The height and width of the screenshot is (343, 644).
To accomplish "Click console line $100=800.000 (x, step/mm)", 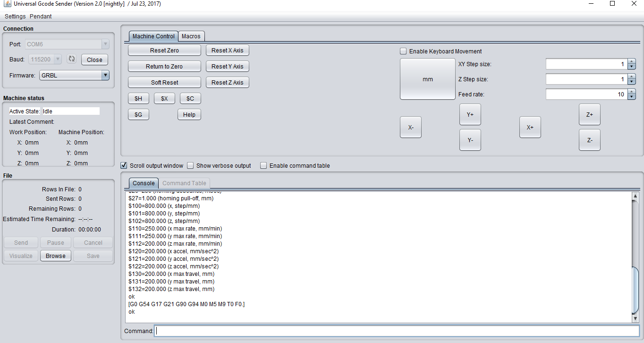I will pos(164,206).
